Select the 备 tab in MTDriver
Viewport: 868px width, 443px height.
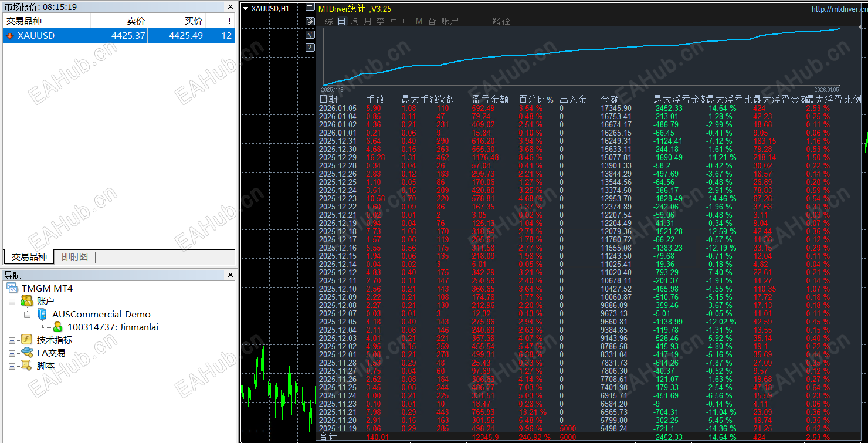[x=432, y=21]
